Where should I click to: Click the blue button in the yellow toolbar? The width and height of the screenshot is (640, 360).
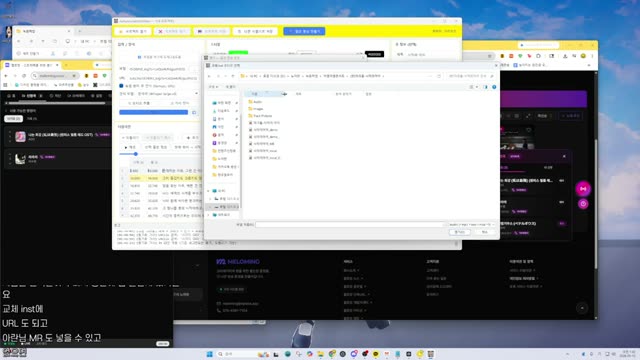[304, 31]
